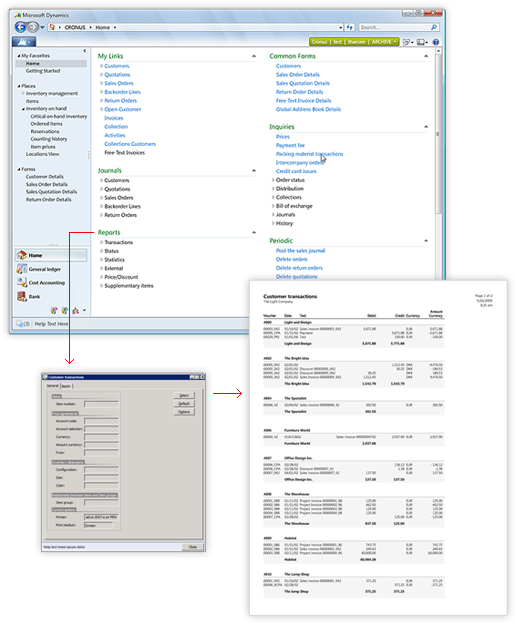The width and height of the screenshot is (515, 625).
Task: Click the Search input field
Action: coord(394,27)
